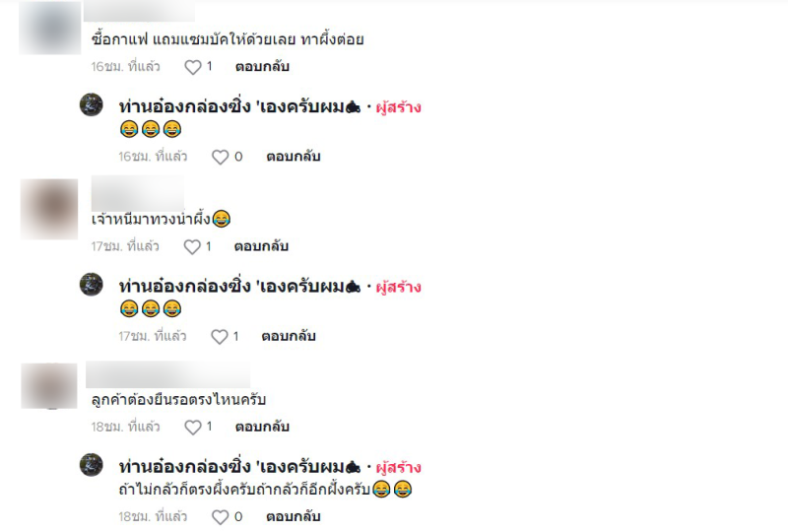Open creator username in second reply
This screenshot has width=788, height=532.
tap(239, 287)
